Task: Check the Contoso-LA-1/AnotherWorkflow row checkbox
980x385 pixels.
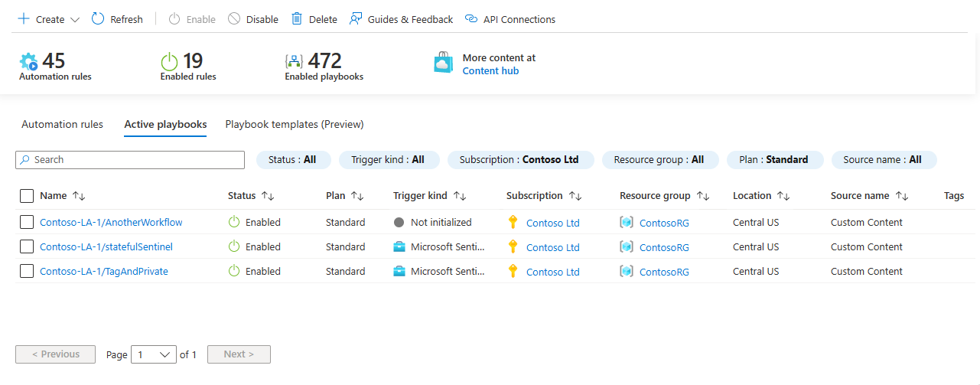Action: (27, 222)
